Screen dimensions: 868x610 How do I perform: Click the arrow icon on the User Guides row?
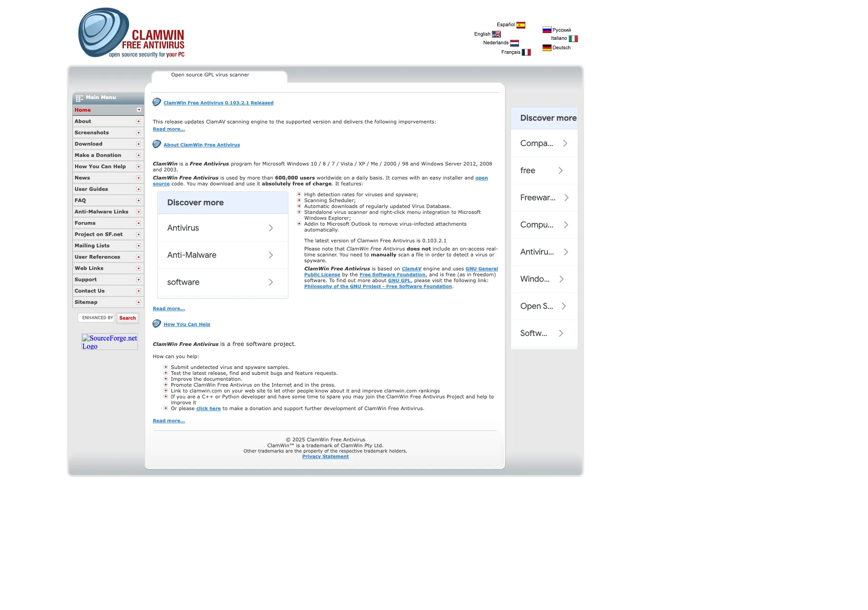[x=139, y=189]
